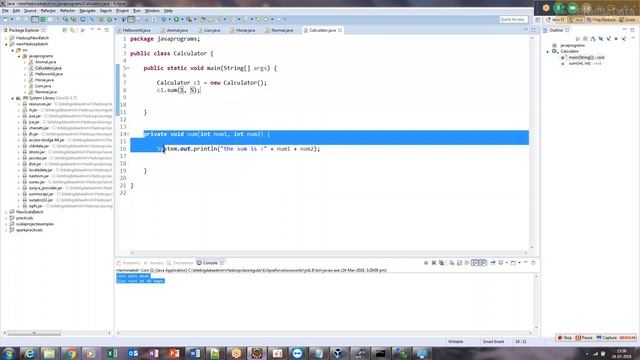Select Animal.java in Package Explorer
The height and width of the screenshot is (360, 640).
click(x=45, y=62)
